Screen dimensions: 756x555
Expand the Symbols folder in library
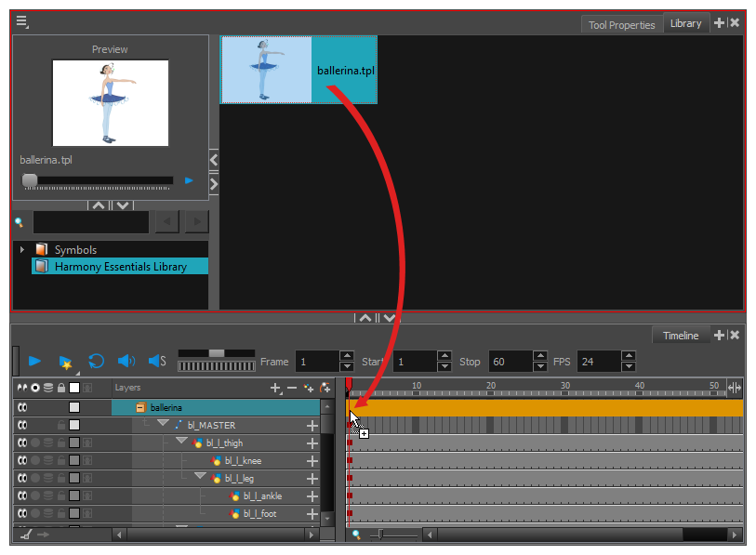pyautogui.click(x=22, y=249)
